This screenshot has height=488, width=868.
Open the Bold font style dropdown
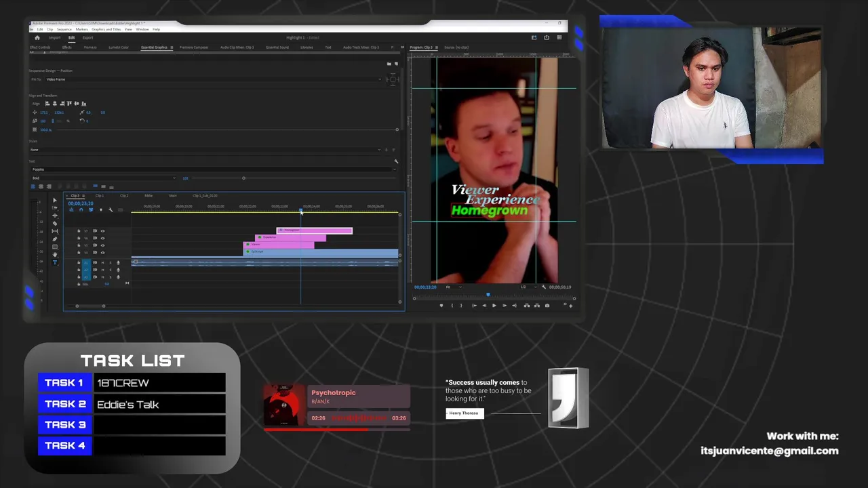point(103,178)
